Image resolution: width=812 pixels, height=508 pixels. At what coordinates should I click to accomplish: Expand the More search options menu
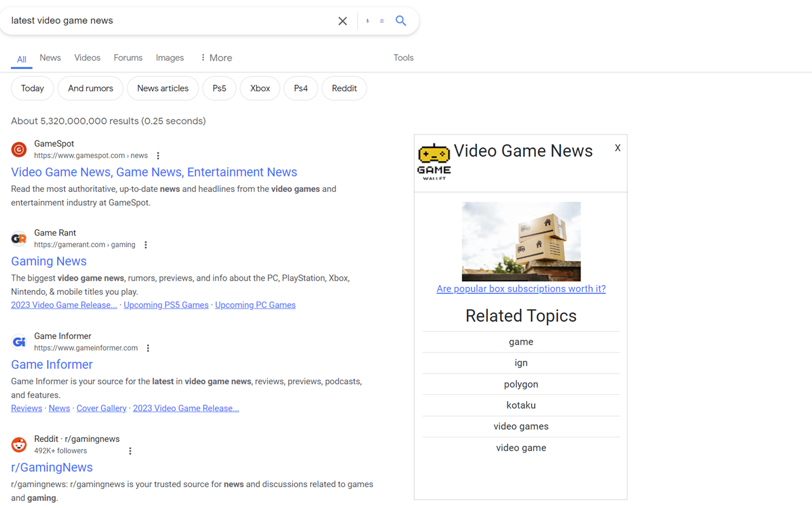216,58
